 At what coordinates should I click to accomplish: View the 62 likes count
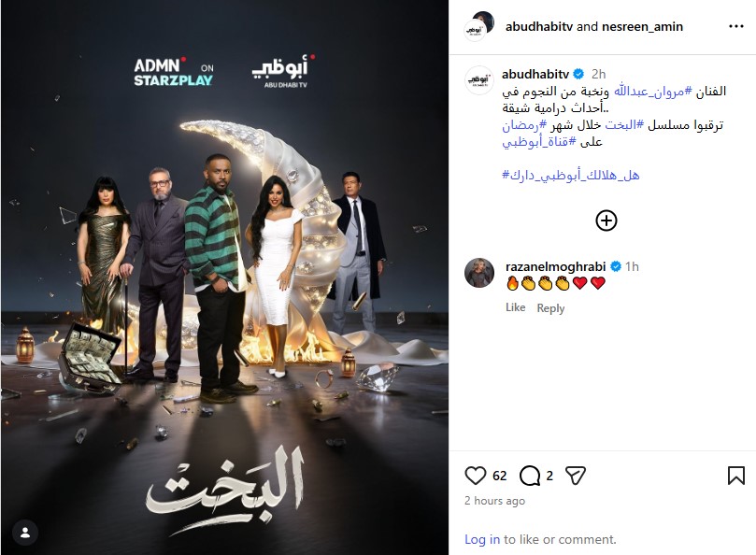click(500, 476)
